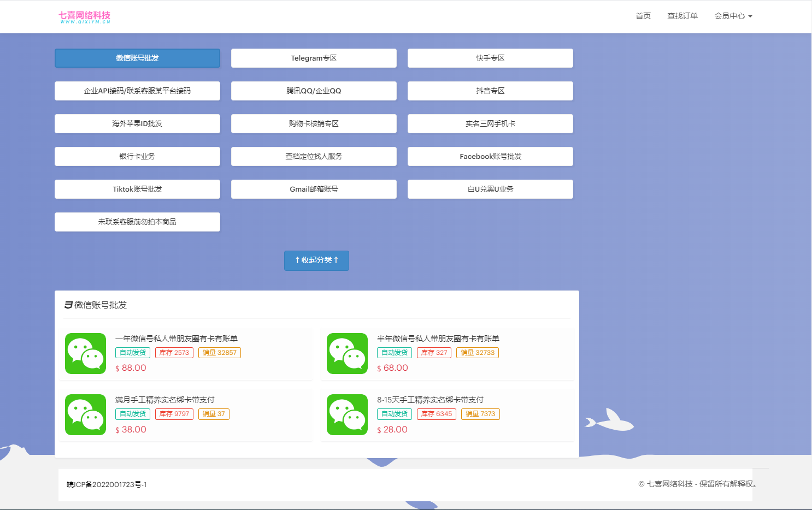Click the WeChat icon for 8-15天手工 product
This screenshot has height=510, width=812.
tap(347, 415)
